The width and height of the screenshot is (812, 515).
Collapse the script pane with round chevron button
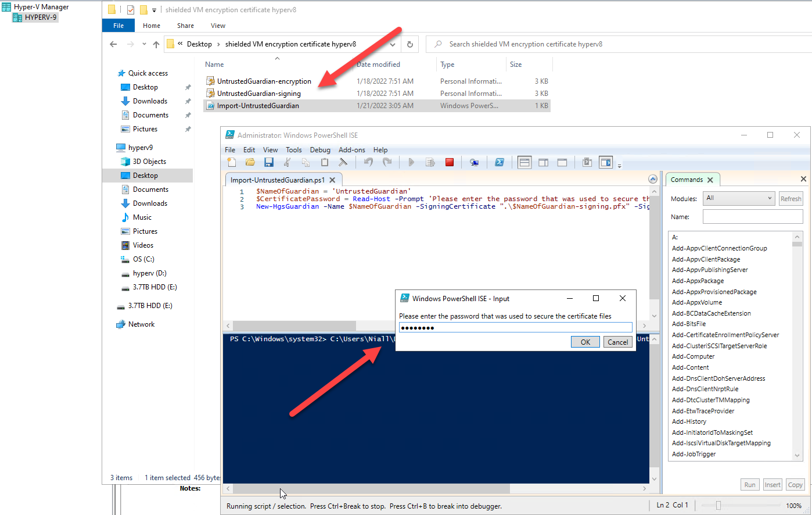652,180
